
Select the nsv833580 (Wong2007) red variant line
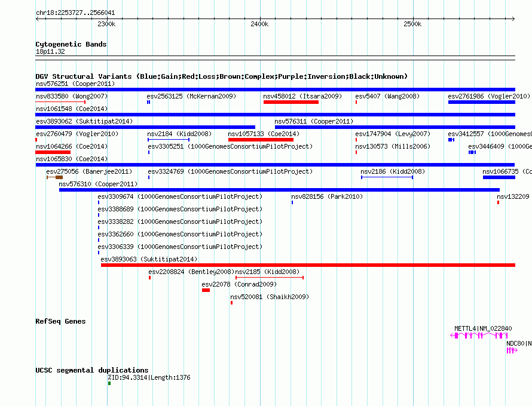(60, 102)
